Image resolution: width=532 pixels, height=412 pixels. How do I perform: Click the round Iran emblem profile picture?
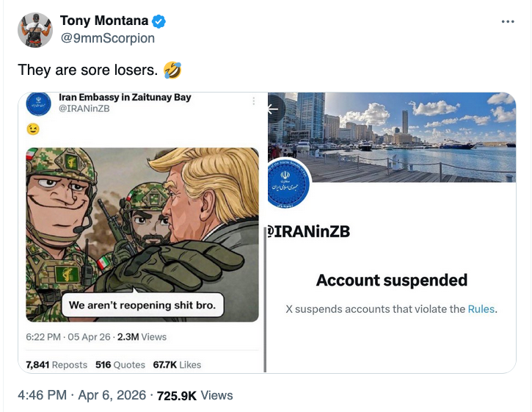pos(289,184)
